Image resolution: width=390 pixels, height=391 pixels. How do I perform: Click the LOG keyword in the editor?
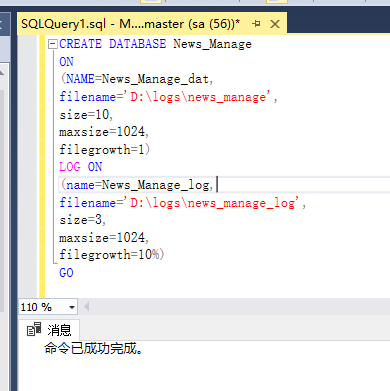coord(70,167)
